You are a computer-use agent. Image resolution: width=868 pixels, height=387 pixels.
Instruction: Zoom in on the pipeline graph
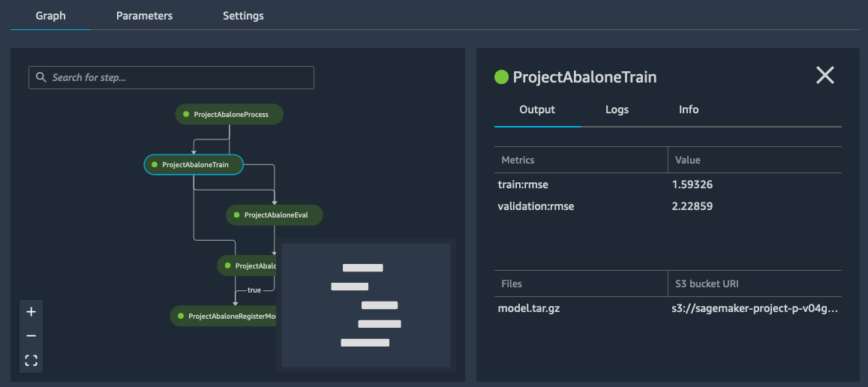(x=31, y=312)
